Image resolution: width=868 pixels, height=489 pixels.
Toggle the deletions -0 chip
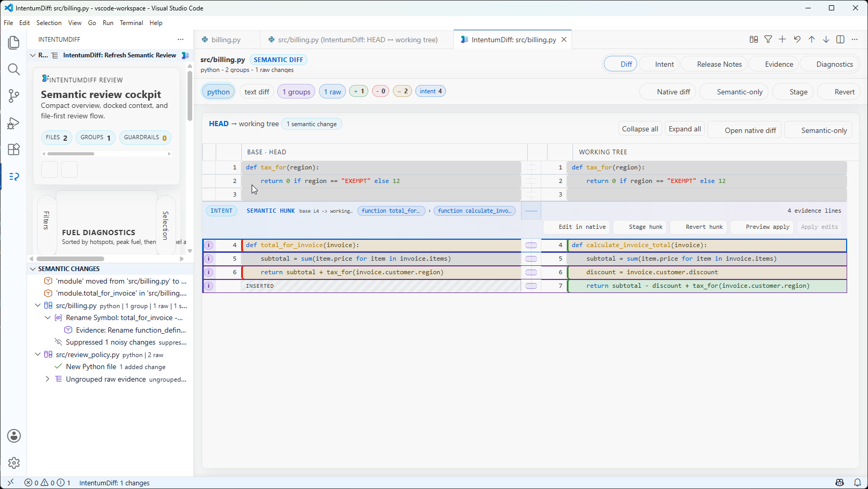click(x=381, y=91)
